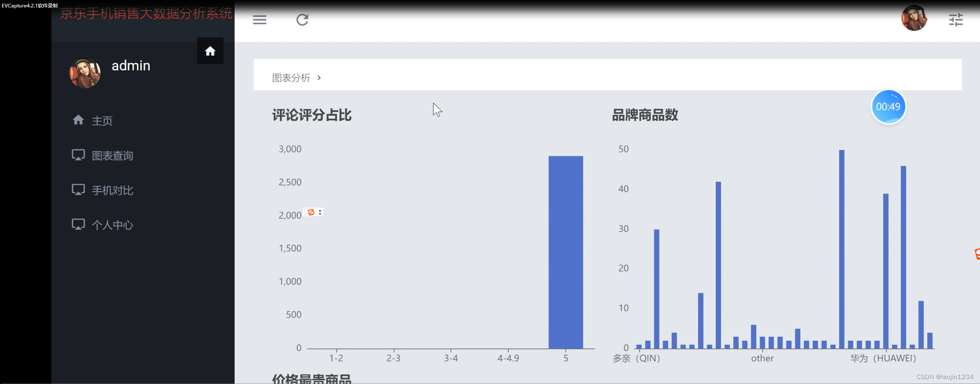
Task: Click the home icon button in sidebar header
Action: tap(210, 51)
